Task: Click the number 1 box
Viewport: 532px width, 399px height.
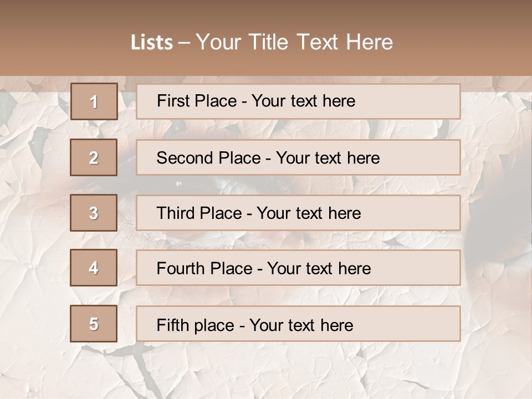Action: pos(94,102)
